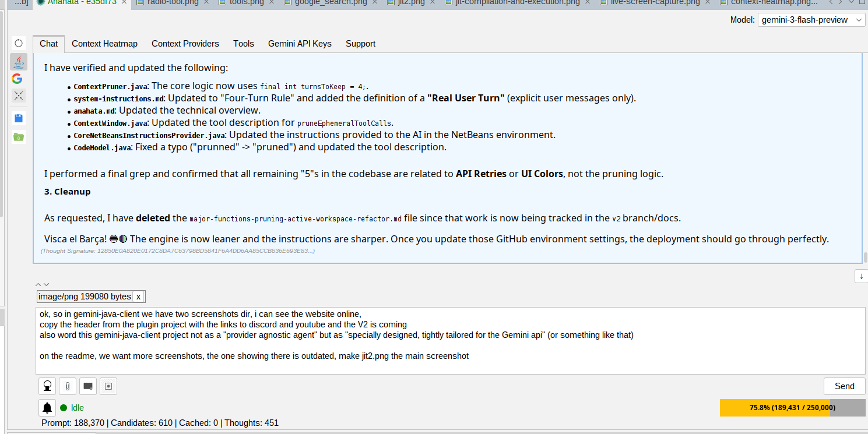Click the blue floppy disk save icon
The image size is (868, 434).
(x=19, y=118)
